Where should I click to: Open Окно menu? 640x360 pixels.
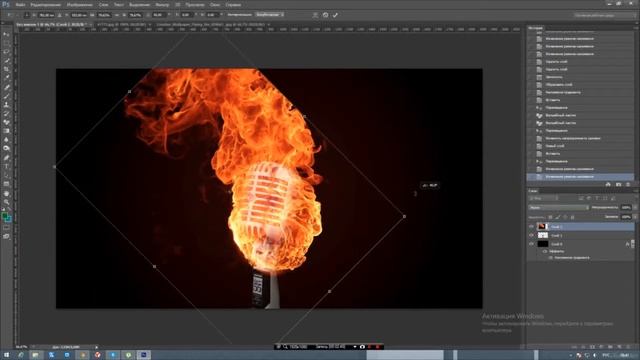215,5
